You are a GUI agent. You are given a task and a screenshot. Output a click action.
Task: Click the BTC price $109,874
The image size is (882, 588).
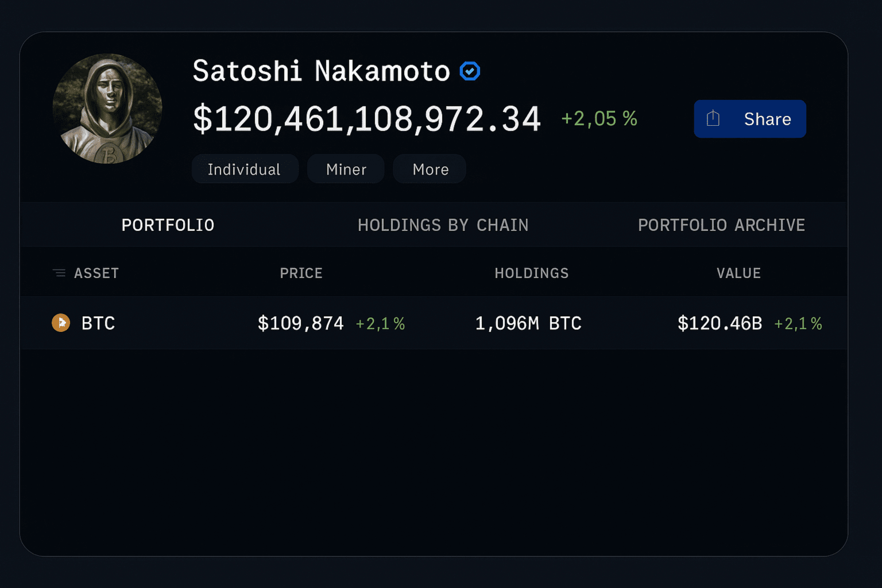[300, 323]
